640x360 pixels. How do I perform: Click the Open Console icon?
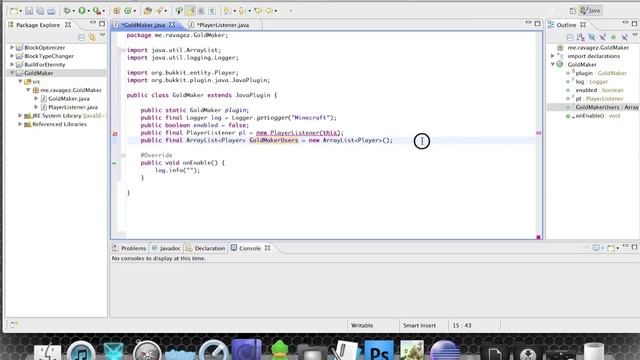611,248
